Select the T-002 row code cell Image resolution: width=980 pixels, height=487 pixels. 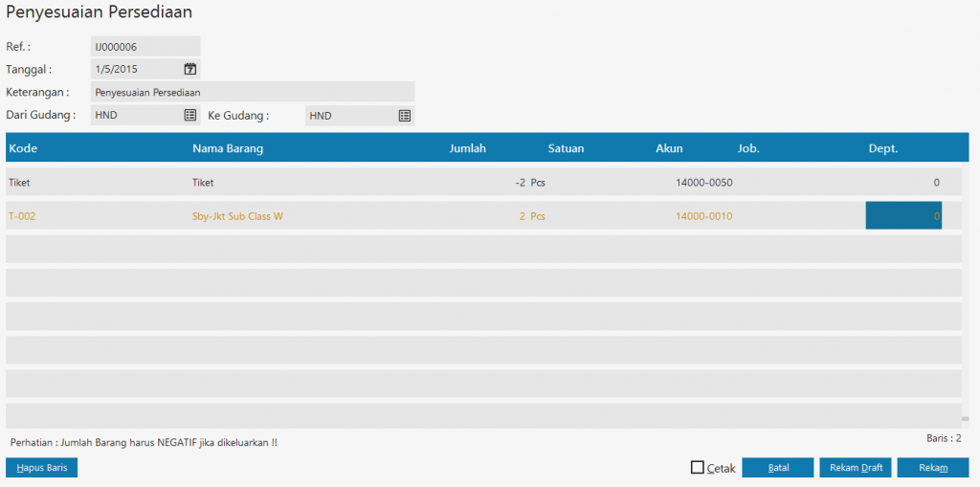click(22, 216)
